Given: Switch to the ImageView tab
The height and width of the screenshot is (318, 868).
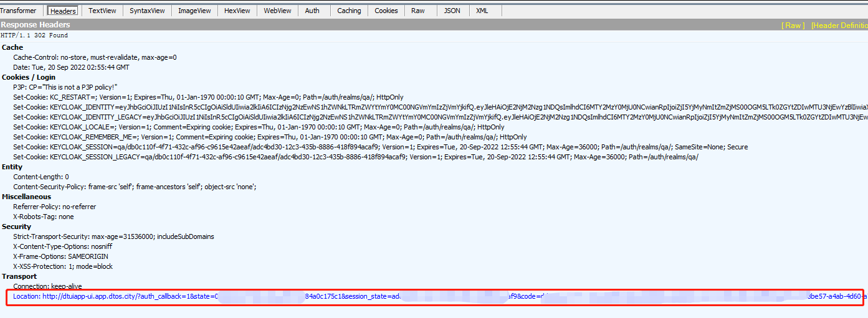Looking at the screenshot, I should 194,11.
